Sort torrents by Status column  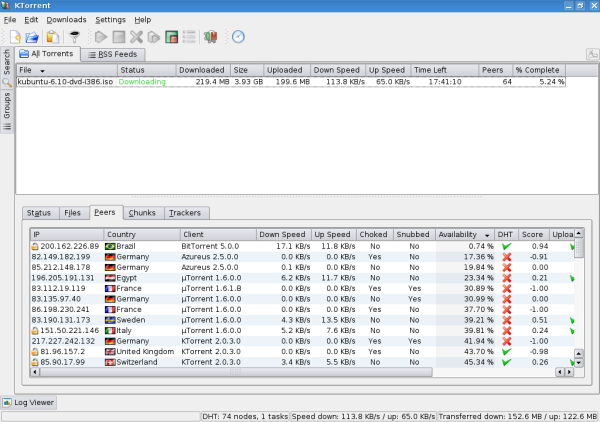147,70
